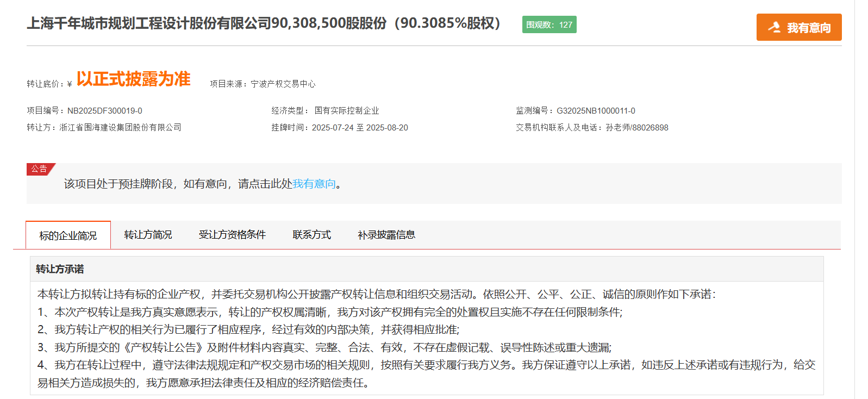Go to the 联系方式 tab
The height and width of the screenshot is (399, 868).
click(x=311, y=235)
